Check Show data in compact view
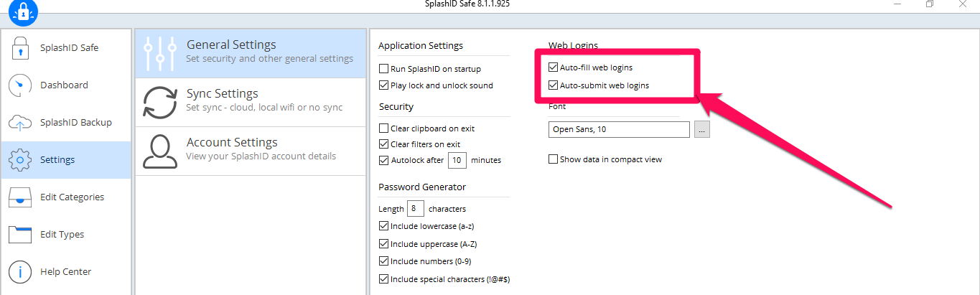 [553, 159]
